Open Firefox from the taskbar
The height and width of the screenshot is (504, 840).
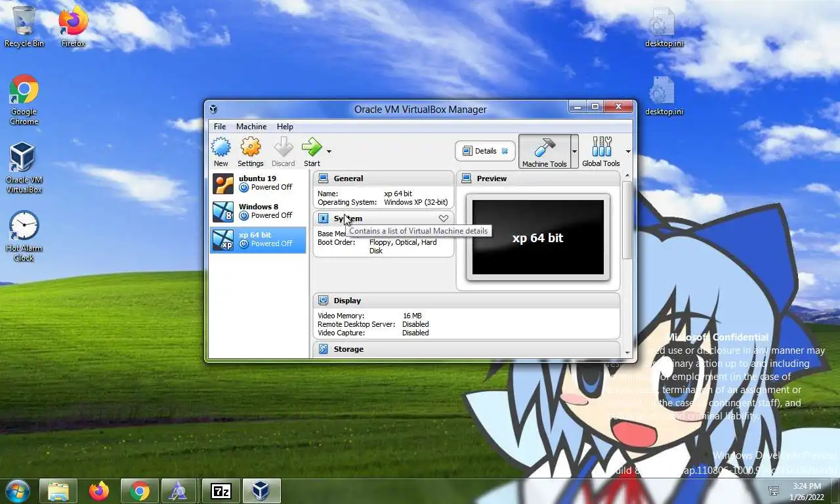coord(99,491)
